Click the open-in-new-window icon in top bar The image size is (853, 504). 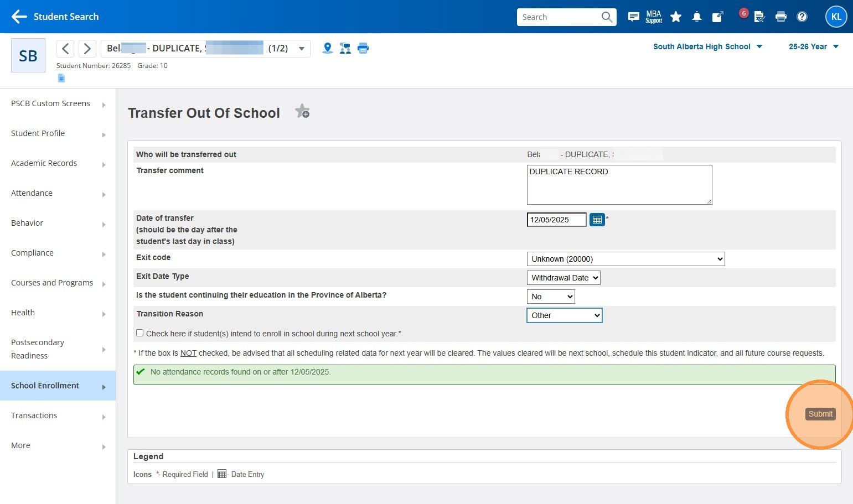718,17
